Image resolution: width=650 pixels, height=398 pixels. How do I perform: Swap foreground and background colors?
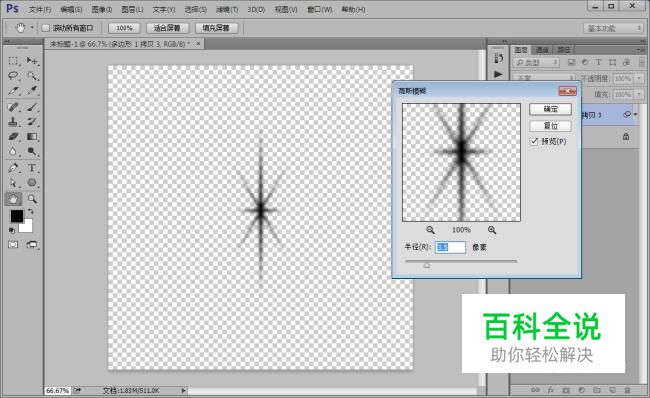[x=30, y=211]
